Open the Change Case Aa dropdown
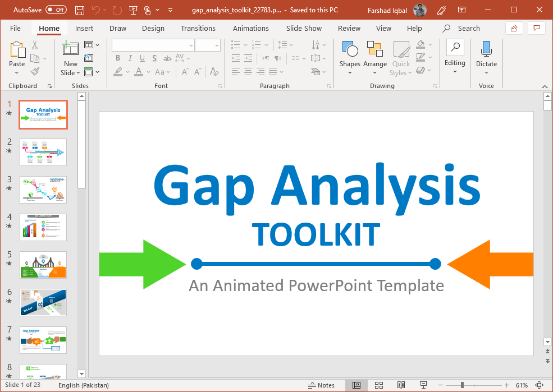This screenshot has width=553, height=392. click(x=162, y=72)
